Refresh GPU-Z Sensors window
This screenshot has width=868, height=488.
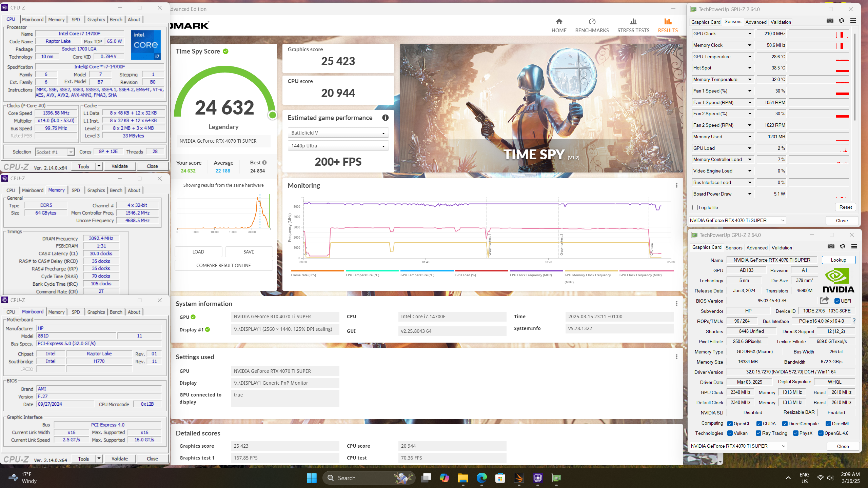pos(842,21)
